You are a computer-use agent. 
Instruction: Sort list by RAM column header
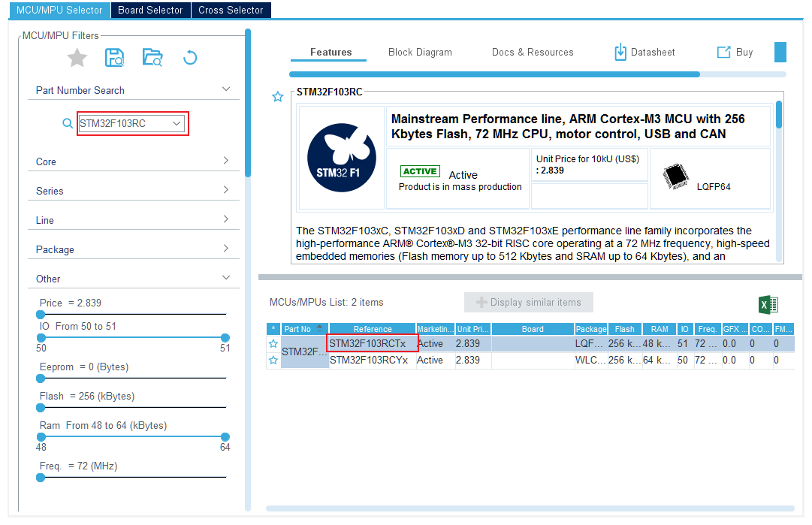(x=660, y=329)
